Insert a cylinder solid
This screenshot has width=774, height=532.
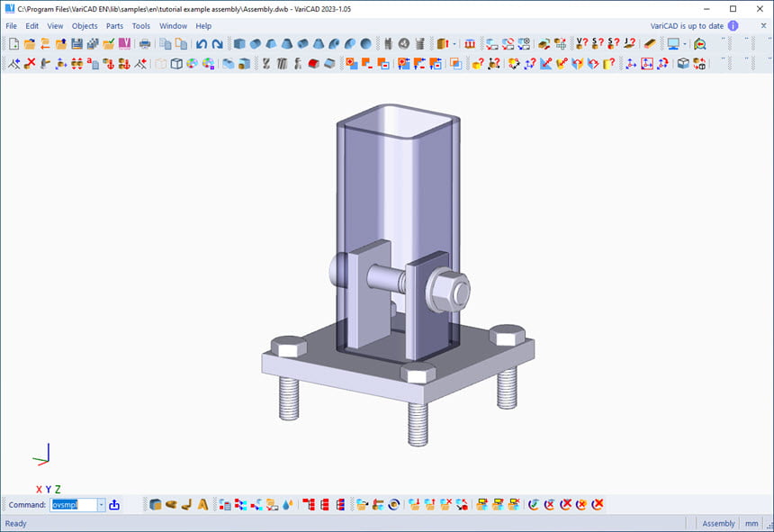[x=256, y=44]
